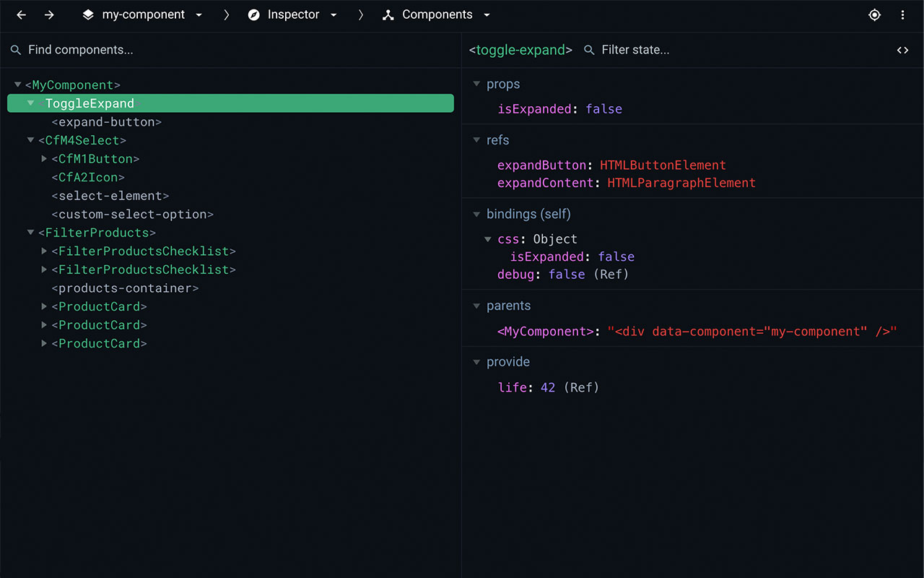Collapse the provide section
This screenshot has width=924, height=578.
[x=476, y=362]
